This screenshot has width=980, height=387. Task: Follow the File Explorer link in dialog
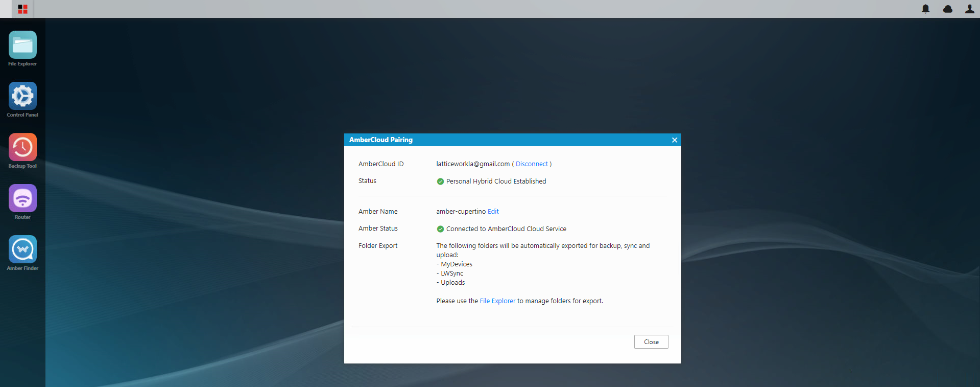click(x=497, y=301)
